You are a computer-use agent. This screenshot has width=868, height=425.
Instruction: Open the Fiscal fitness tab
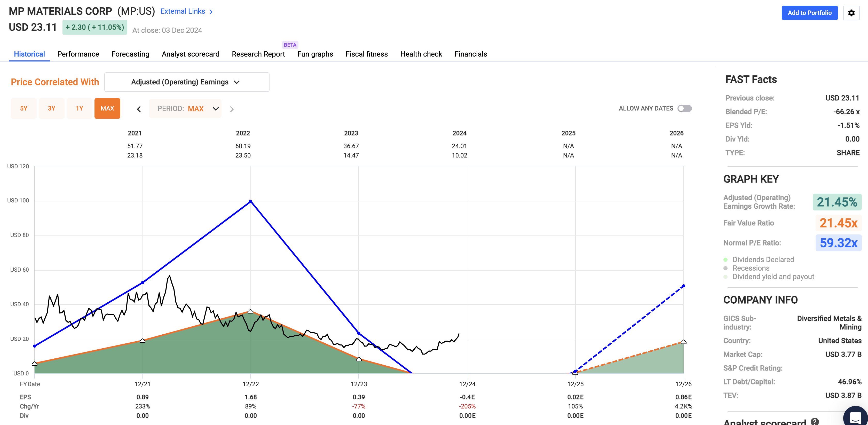click(x=366, y=54)
